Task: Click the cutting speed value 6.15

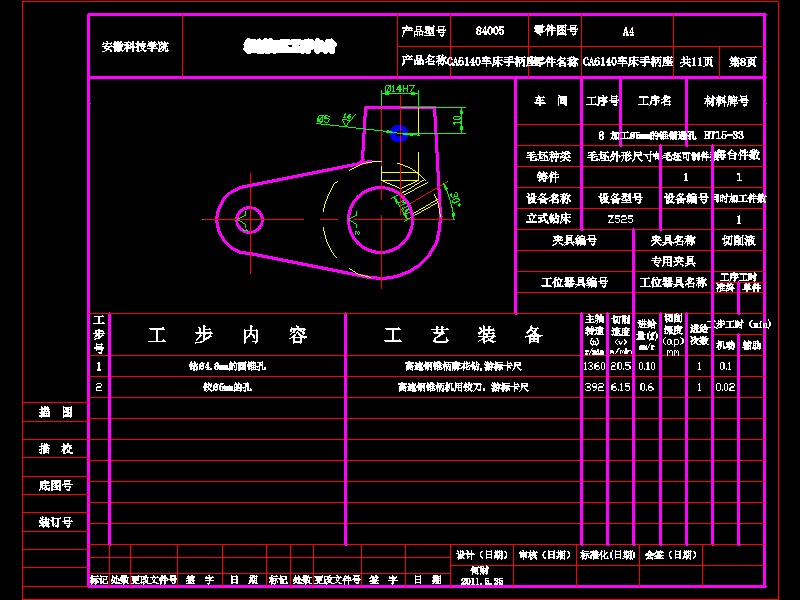Action: (x=620, y=387)
